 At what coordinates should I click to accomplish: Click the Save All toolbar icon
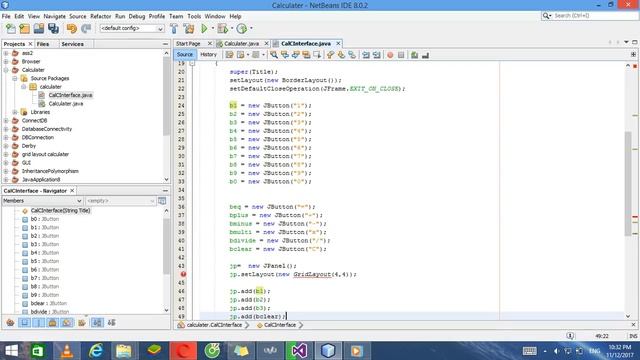53,29
